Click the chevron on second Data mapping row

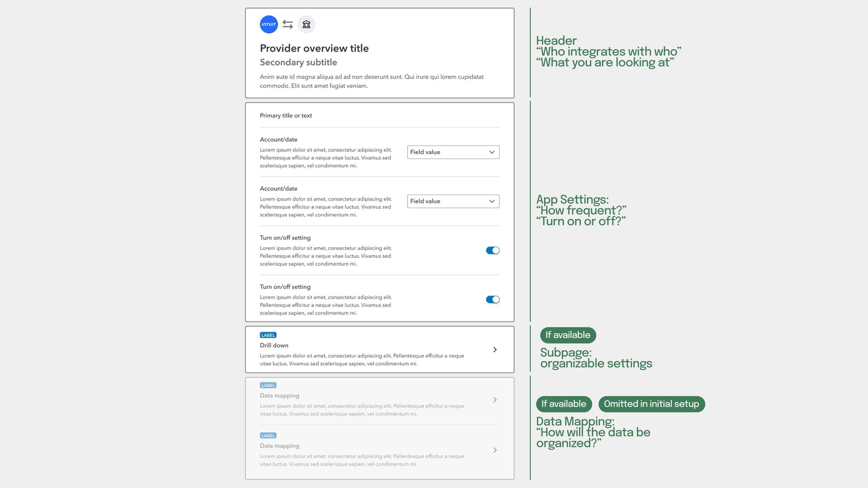[x=495, y=450]
